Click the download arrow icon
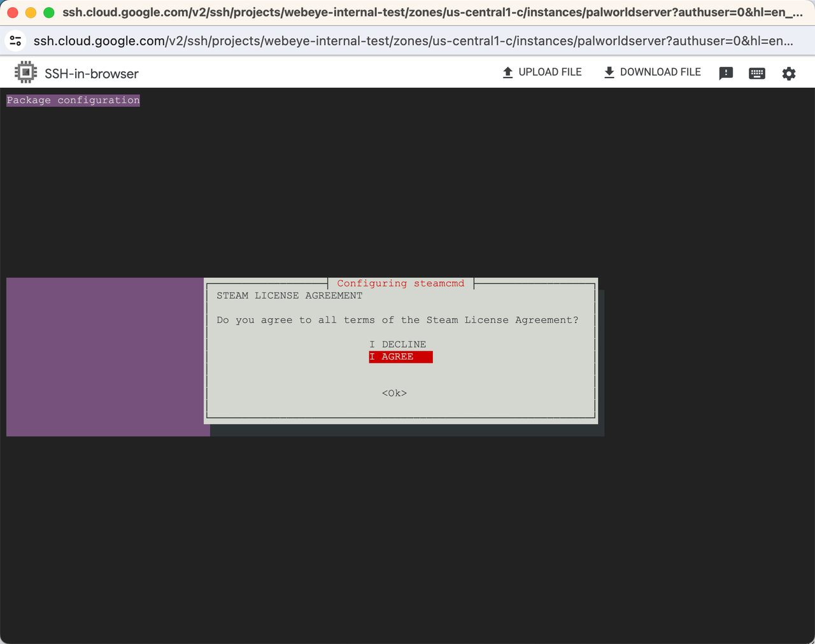 coord(609,73)
